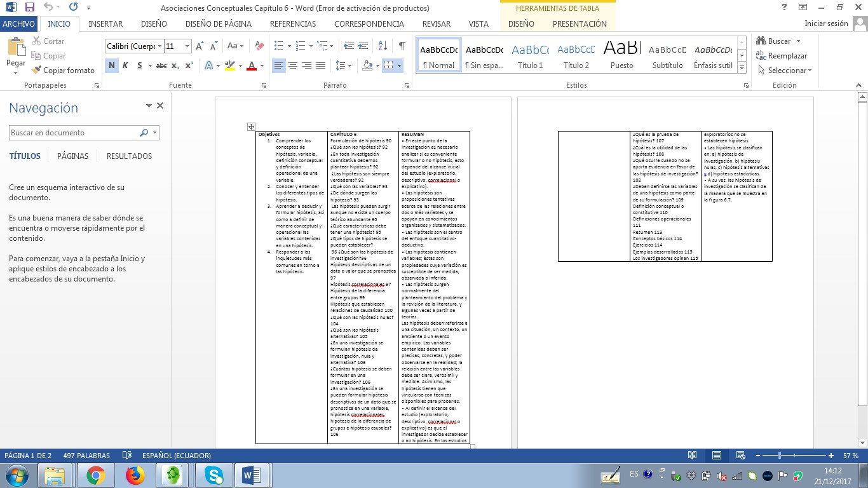The height and width of the screenshot is (488, 868).
Task: Toggle Strikethrough (abc) formatting
Action: coord(161,65)
